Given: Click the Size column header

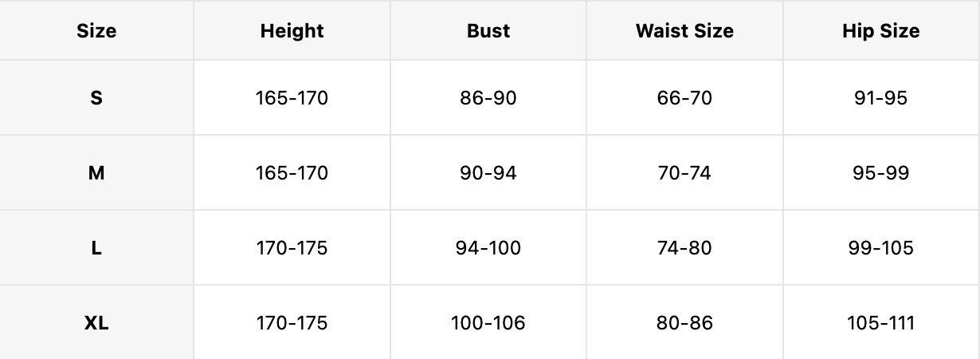Looking at the screenshot, I should pyautogui.click(x=96, y=31).
